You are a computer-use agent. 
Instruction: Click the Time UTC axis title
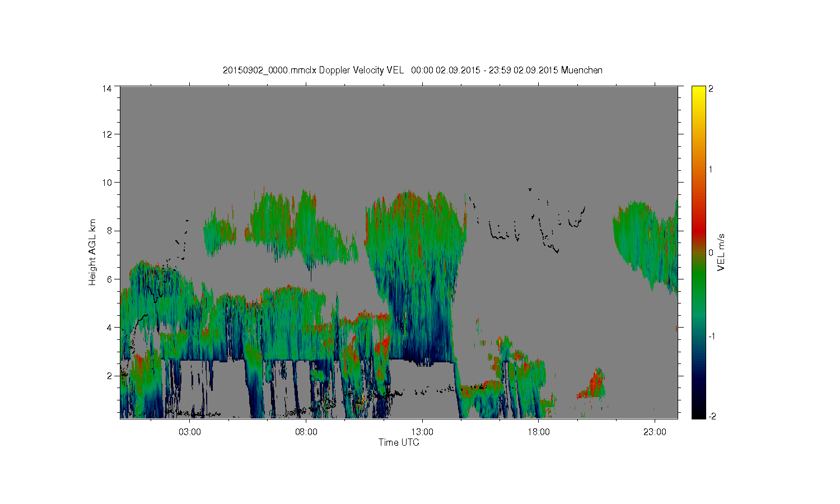point(399,442)
